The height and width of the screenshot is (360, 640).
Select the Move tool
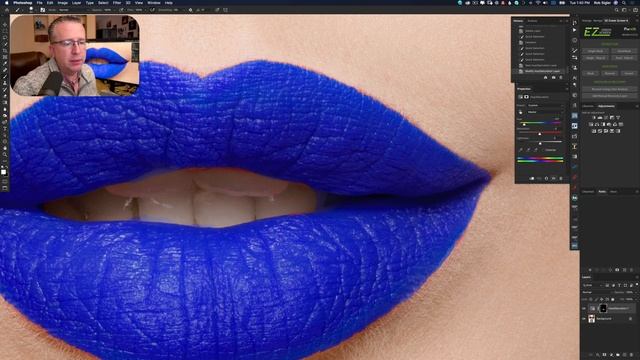point(5,24)
